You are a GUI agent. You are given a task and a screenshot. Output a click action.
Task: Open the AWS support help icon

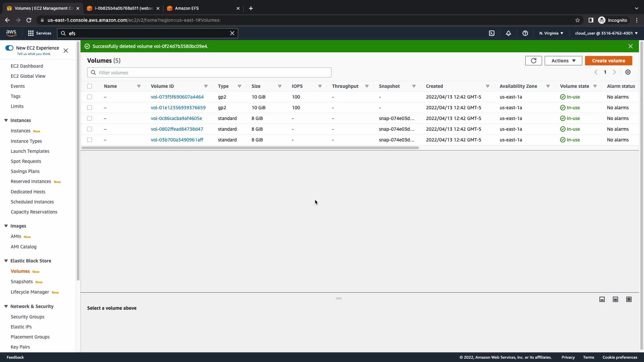525,33
